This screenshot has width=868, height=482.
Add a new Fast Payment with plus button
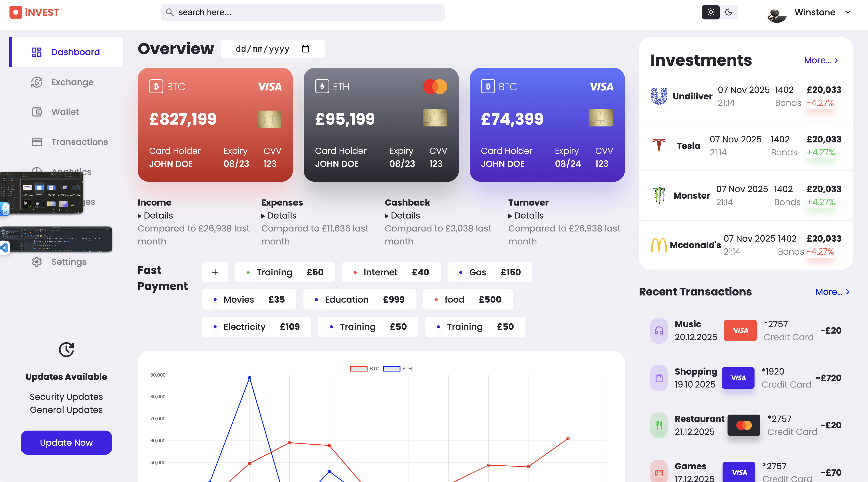pos(215,272)
